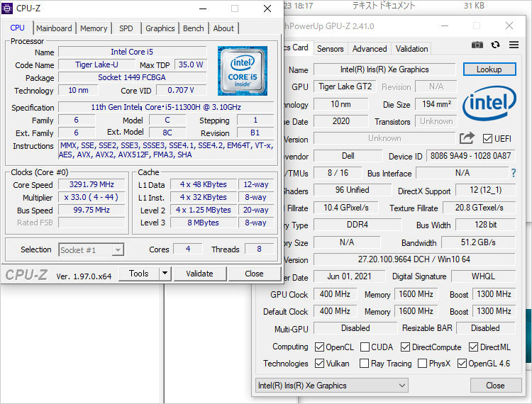Switch to the CPU tab
This screenshot has height=404, width=532.
(17, 28)
